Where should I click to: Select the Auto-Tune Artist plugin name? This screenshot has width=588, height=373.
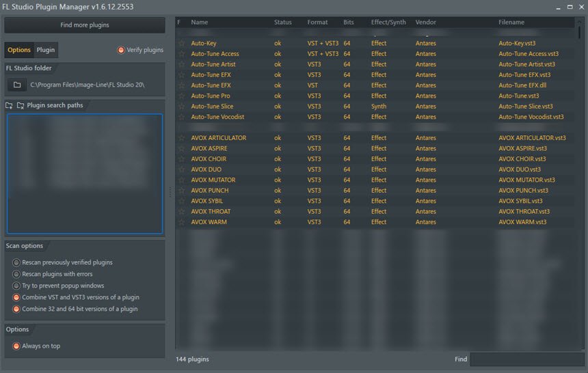(x=213, y=64)
